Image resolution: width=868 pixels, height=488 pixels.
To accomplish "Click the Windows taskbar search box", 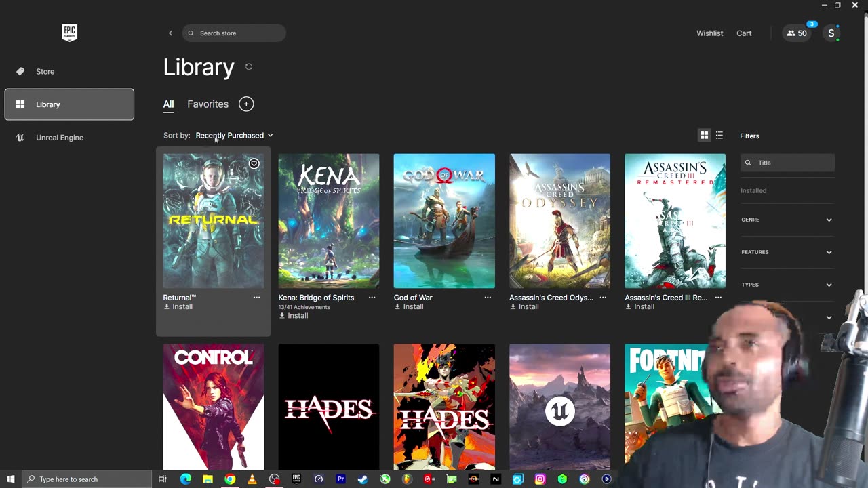I will 87,479.
